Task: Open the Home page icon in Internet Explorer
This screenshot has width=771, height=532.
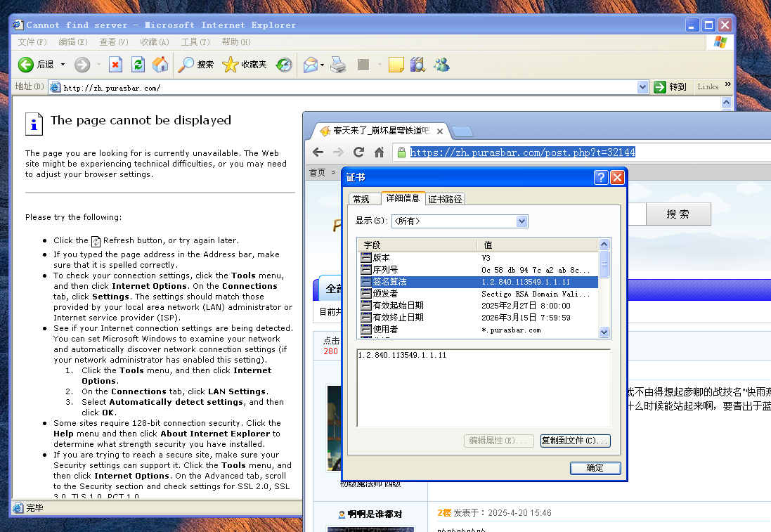Action: 160,65
